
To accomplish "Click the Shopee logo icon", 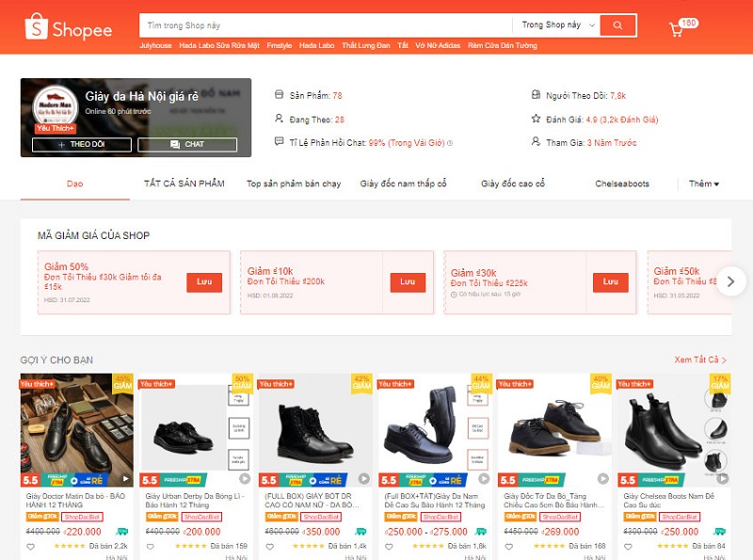I will point(36,28).
